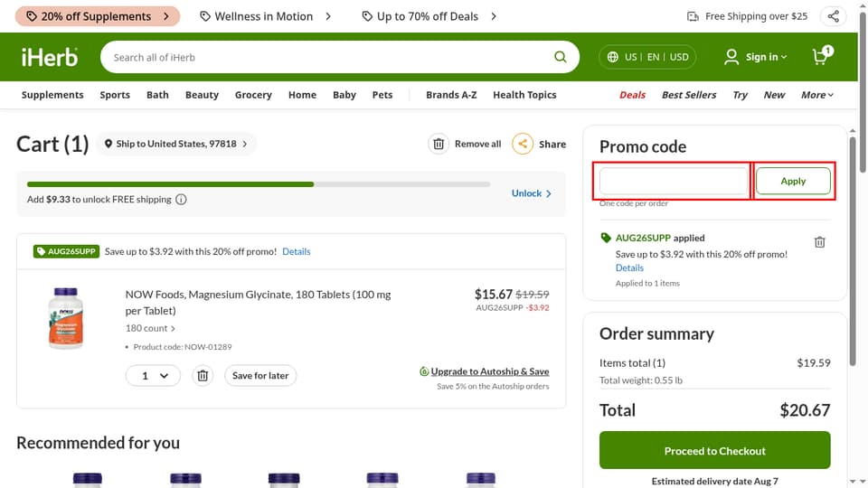Open the Home category
The height and width of the screenshot is (488, 868).
pos(302,95)
